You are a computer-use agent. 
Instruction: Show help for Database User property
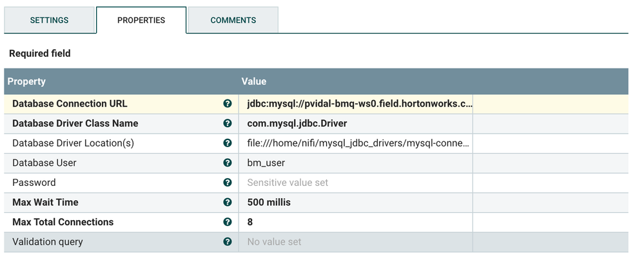tap(228, 163)
